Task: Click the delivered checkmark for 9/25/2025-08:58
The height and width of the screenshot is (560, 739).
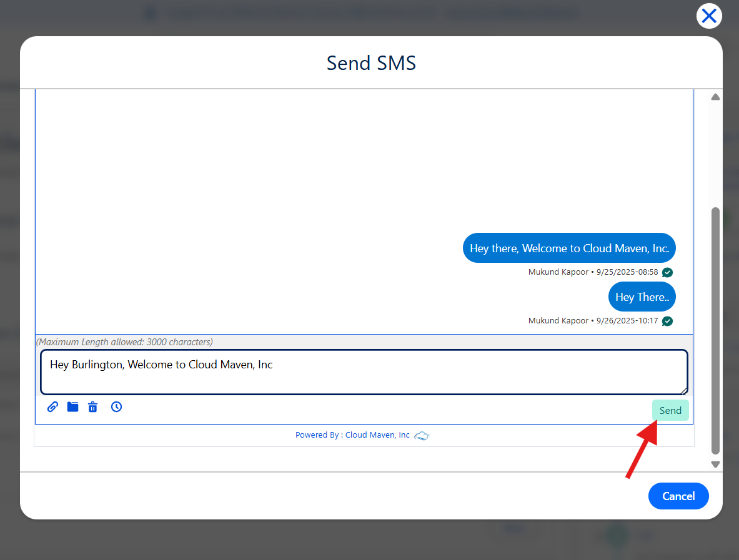Action: [x=667, y=273]
